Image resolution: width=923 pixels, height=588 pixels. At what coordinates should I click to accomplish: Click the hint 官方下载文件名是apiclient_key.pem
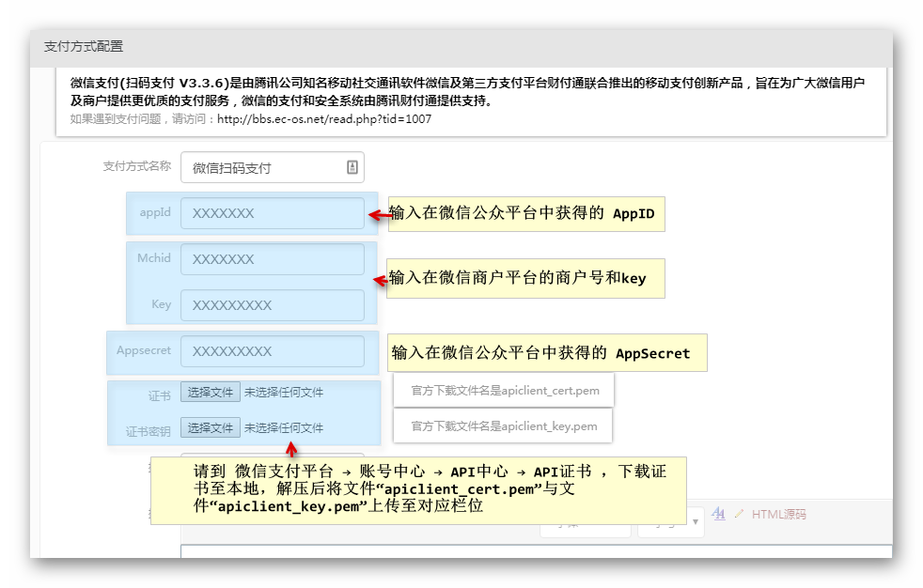pyautogui.click(x=504, y=426)
